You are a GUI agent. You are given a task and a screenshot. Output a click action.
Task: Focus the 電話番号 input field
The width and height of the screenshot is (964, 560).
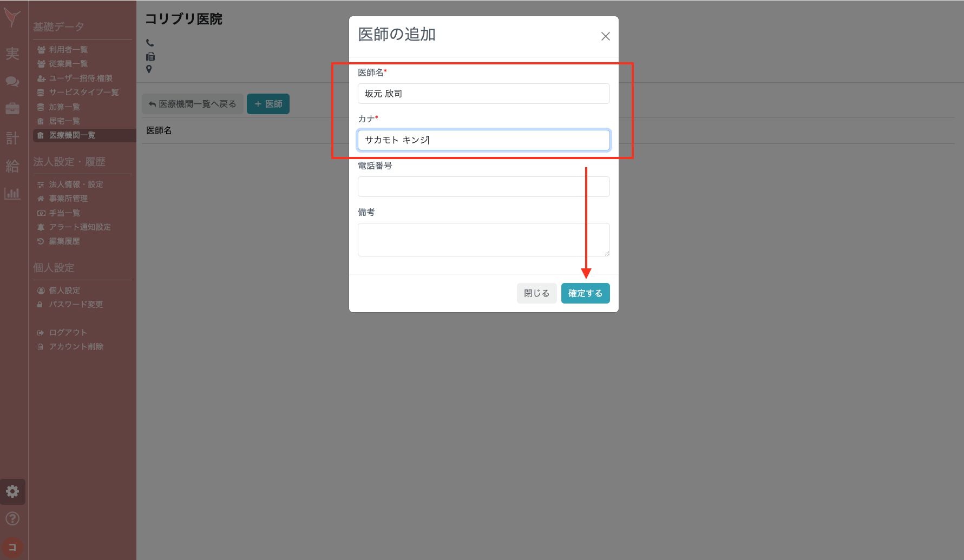click(x=483, y=187)
